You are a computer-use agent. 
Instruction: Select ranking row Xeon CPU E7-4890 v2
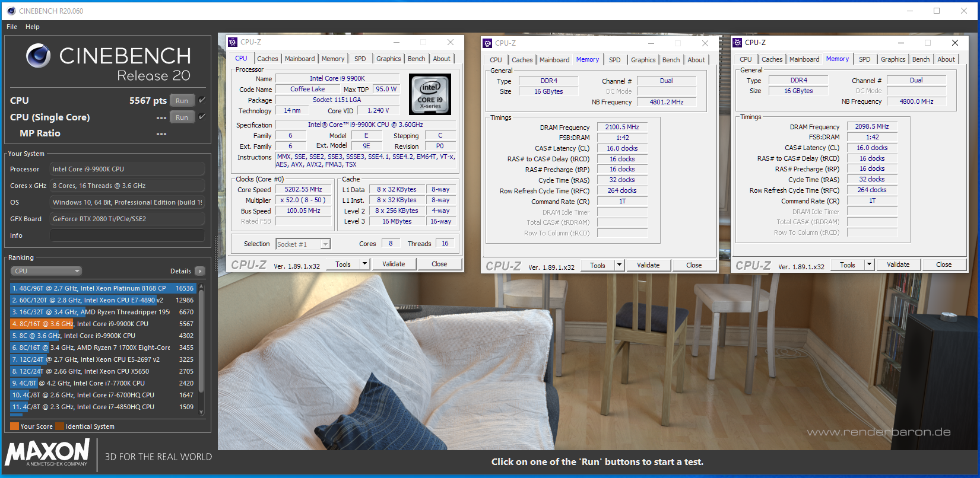103,300
